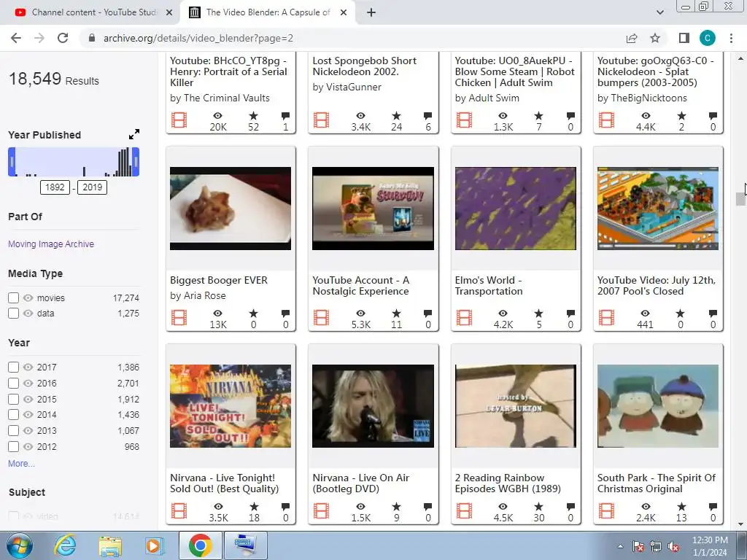Click reviews bubble on Pool's Closed card
The image size is (747, 560).
(x=713, y=314)
